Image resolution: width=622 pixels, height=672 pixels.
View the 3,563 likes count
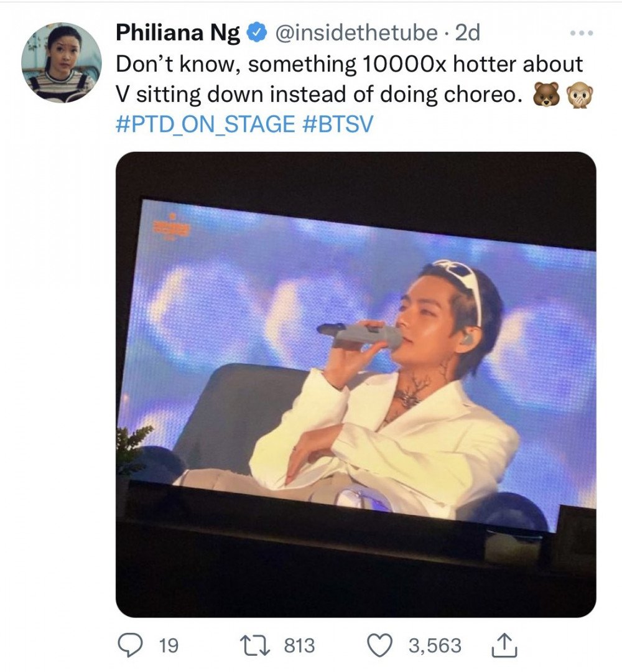tap(435, 645)
